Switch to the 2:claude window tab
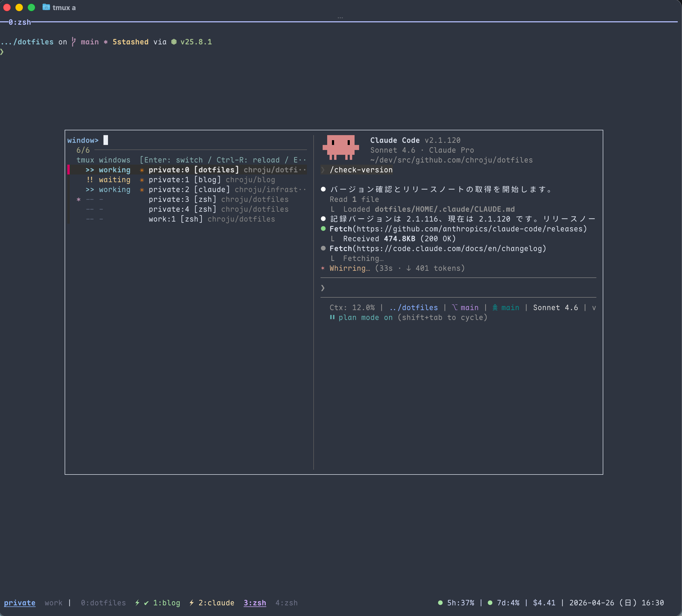Image resolution: width=682 pixels, height=616 pixels. tap(216, 603)
